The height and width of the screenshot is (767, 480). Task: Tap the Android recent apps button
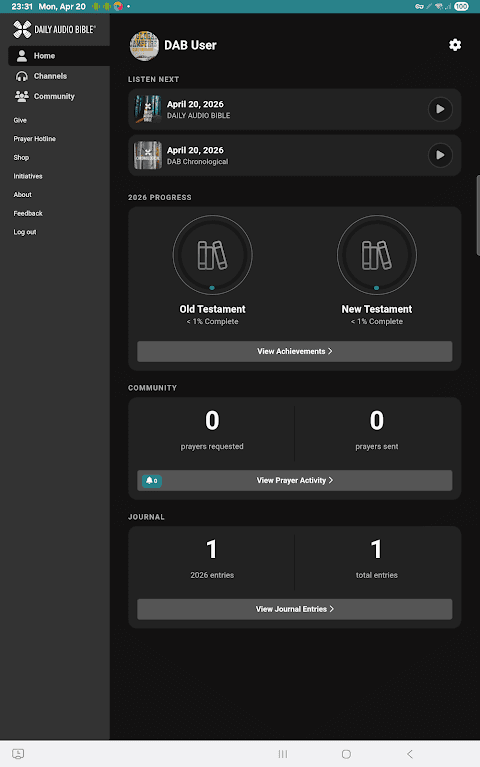point(283,754)
